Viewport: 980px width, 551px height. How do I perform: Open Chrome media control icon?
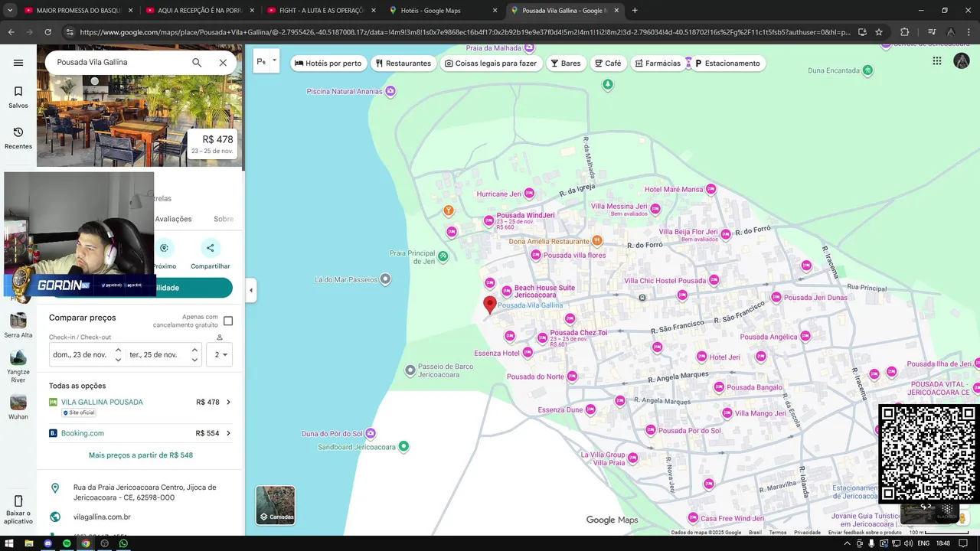click(x=932, y=32)
